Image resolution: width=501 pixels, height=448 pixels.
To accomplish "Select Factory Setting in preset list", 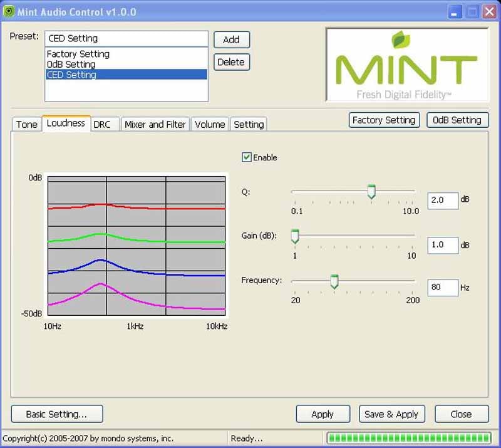I will [78, 55].
